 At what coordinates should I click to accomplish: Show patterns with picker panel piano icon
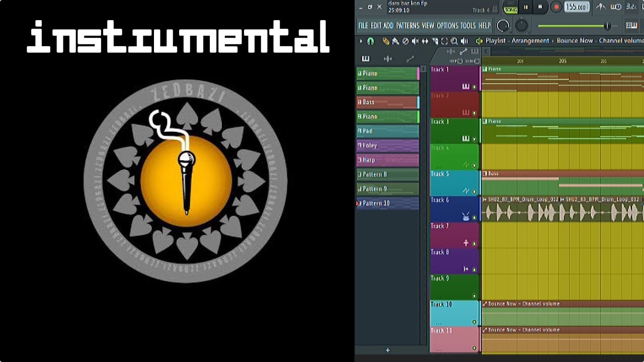click(x=366, y=59)
